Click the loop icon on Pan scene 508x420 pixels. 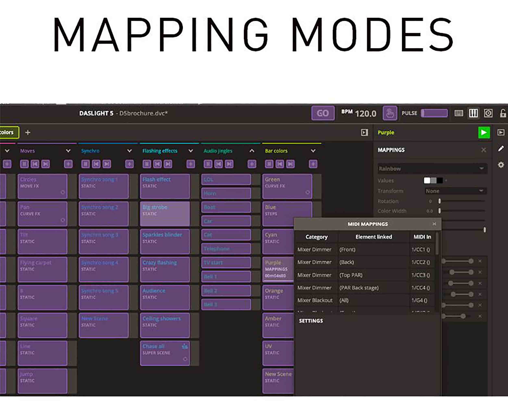[x=63, y=220]
